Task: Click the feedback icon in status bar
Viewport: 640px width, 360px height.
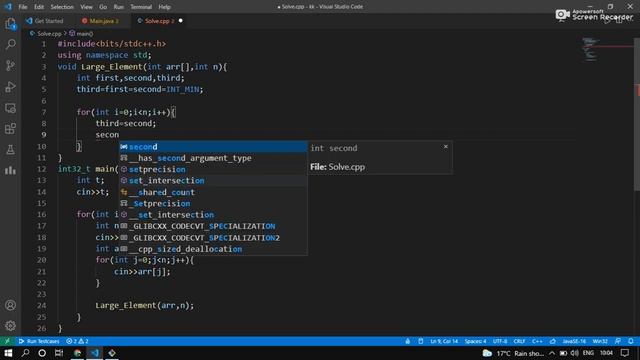Action: coord(618,341)
